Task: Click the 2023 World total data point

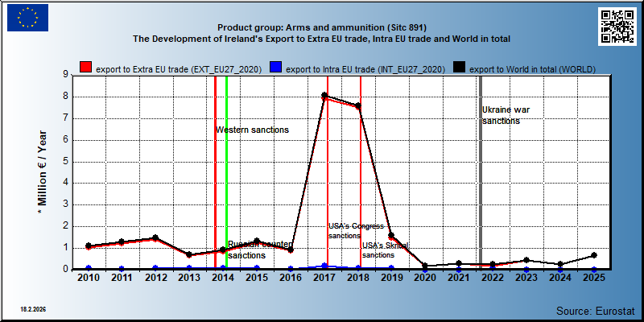Action: [526, 260]
